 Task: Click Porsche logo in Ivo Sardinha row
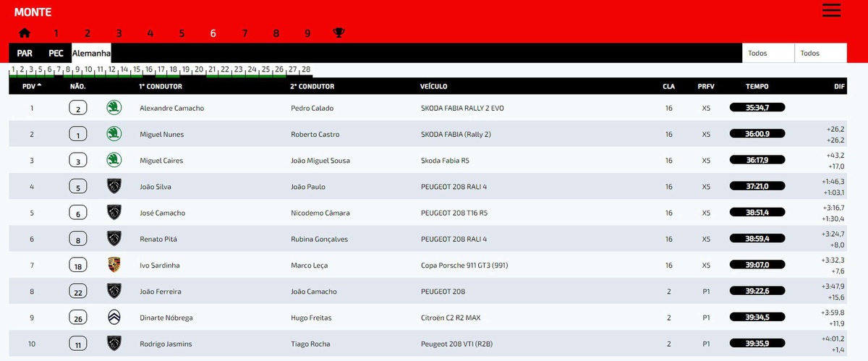click(x=114, y=265)
